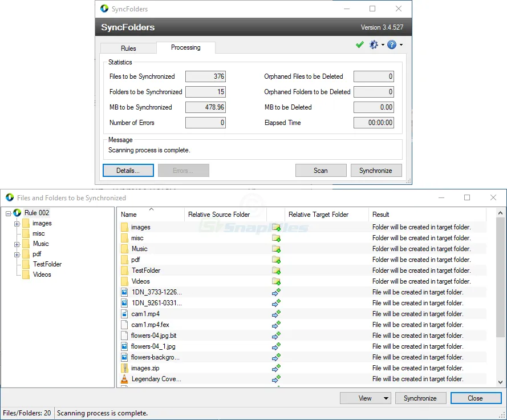Open the settings gear icon in SyncFolders
This screenshot has height=420, width=507.
(x=374, y=45)
